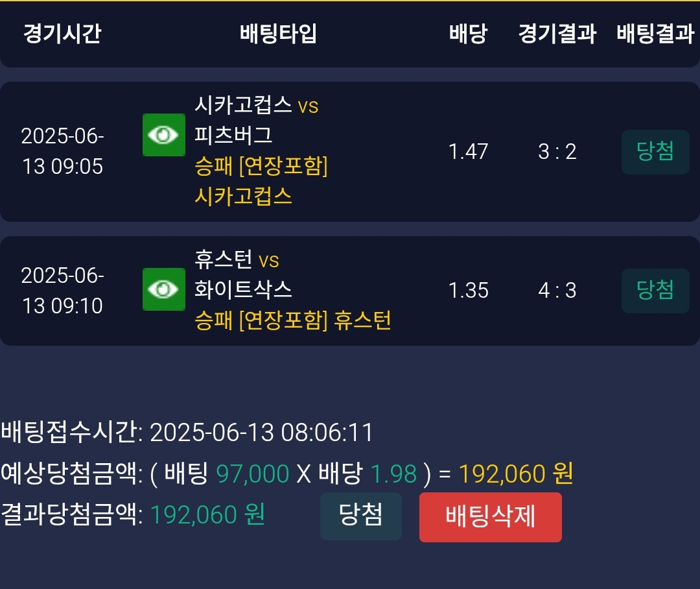Click the eye icon for 휴스턴 match
The height and width of the screenshot is (589, 700).
163,289
